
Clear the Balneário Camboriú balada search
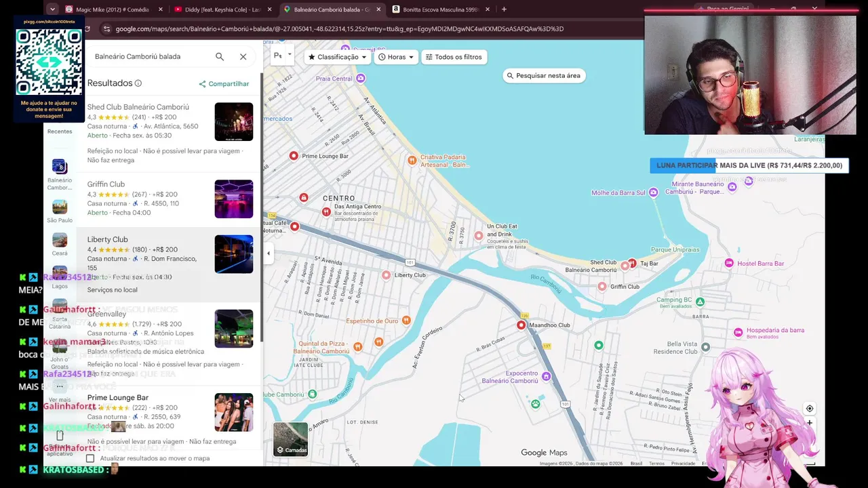(x=243, y=57)
